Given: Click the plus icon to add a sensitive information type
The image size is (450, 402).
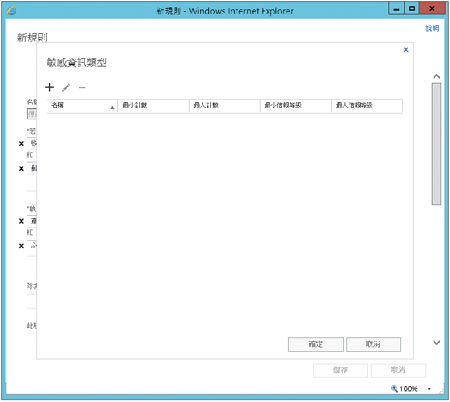Looking at the screenshot, I should (50, 87).
